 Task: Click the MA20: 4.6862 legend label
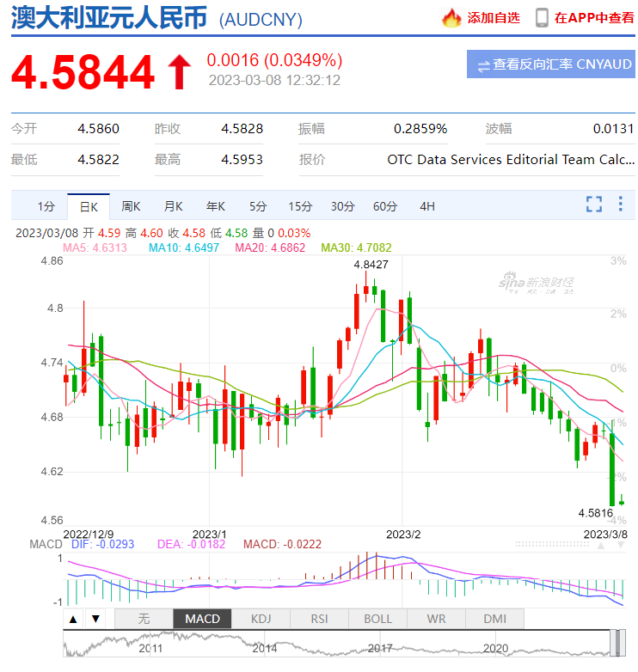coord(270,247)
